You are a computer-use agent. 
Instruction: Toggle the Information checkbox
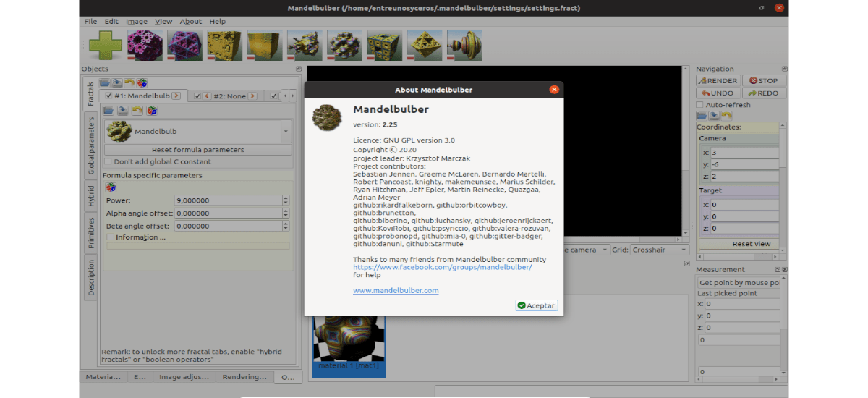point(110,237)
